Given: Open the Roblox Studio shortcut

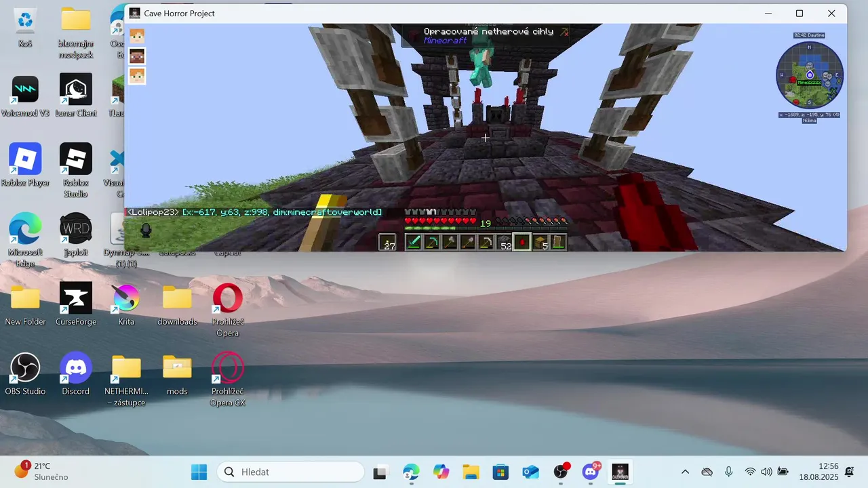Looking at the screenshot, I should tap(76, 170).
